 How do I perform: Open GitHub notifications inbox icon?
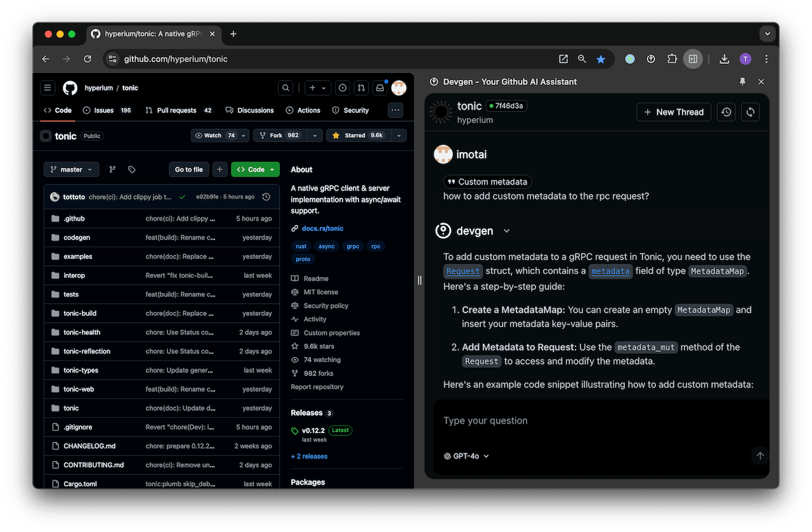(379, 88)
